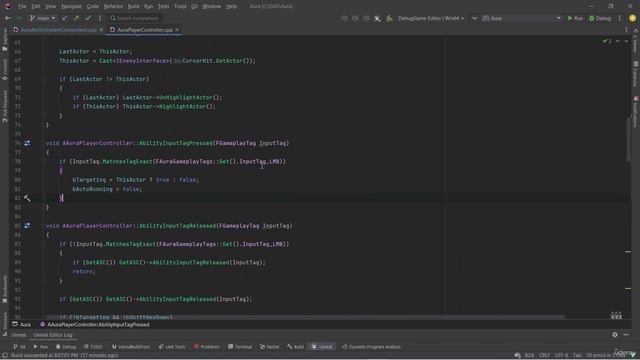Open the Commit sidebar tool window
The width and height of the screenshot is (640, 360).
point(5,69)
